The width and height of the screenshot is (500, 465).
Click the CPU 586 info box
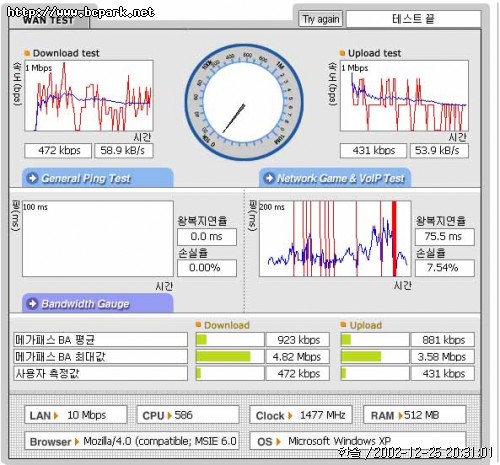(188, 415)
